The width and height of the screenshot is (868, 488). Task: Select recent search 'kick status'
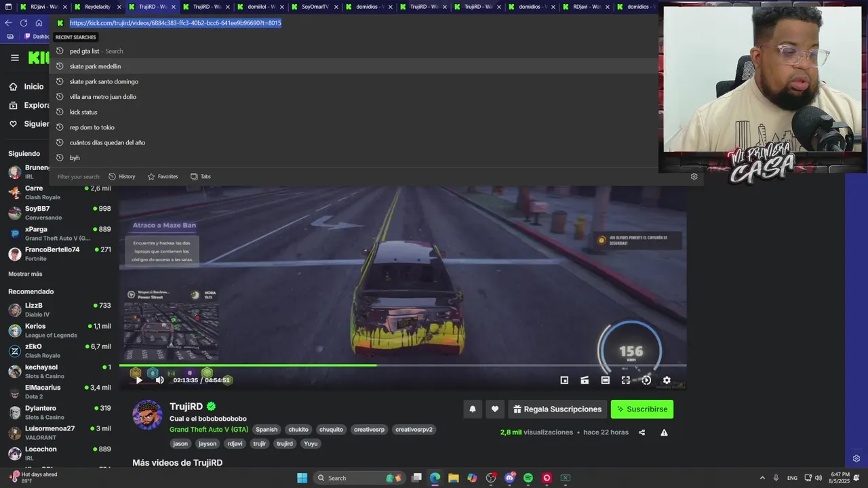click(354, 112)
